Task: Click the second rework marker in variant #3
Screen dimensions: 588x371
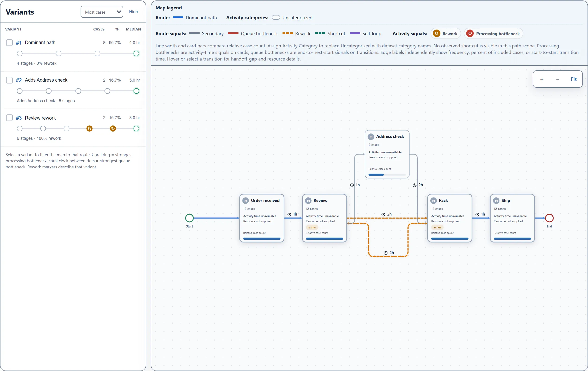Action: pyautogui.click(x=113, y=129)
